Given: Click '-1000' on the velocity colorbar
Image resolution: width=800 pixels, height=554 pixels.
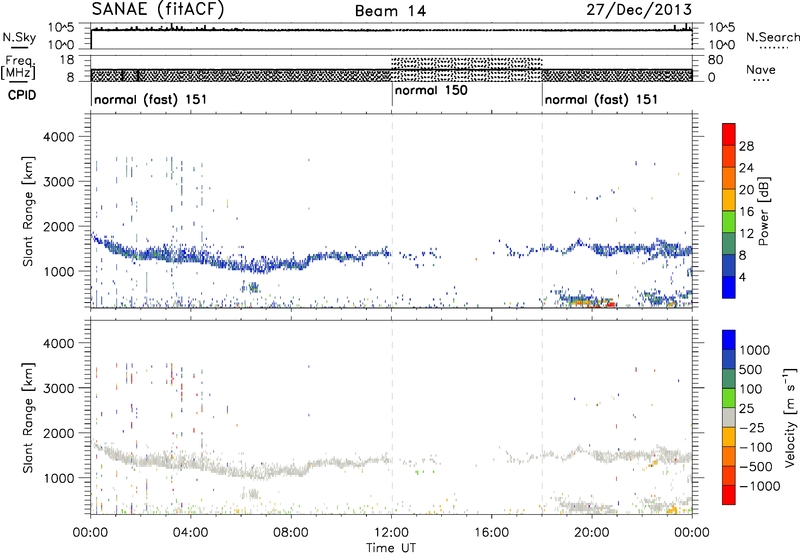Looking at the screenshot, I should tap(760, 486).
